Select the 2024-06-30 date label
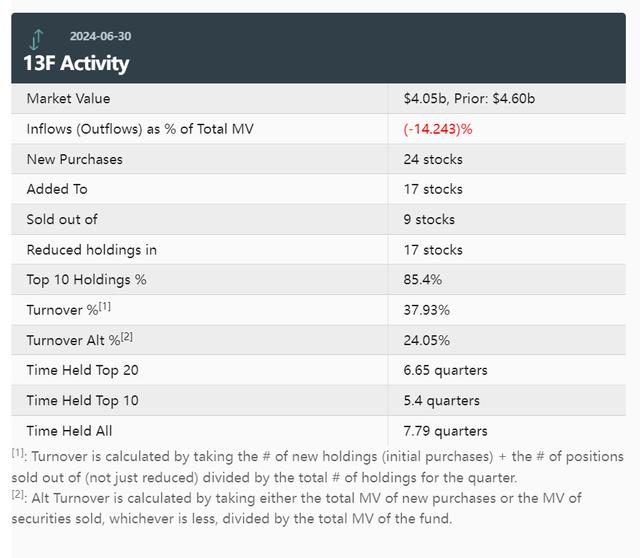The image size is (640, 558). pyautogui.click(x=100, y=36)
